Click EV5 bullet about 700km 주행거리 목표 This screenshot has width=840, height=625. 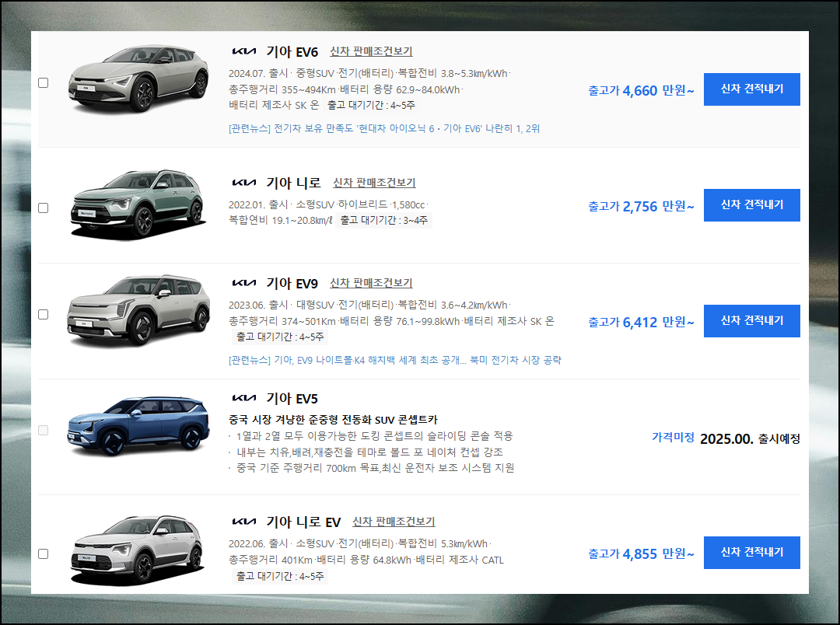pos(376,468)
